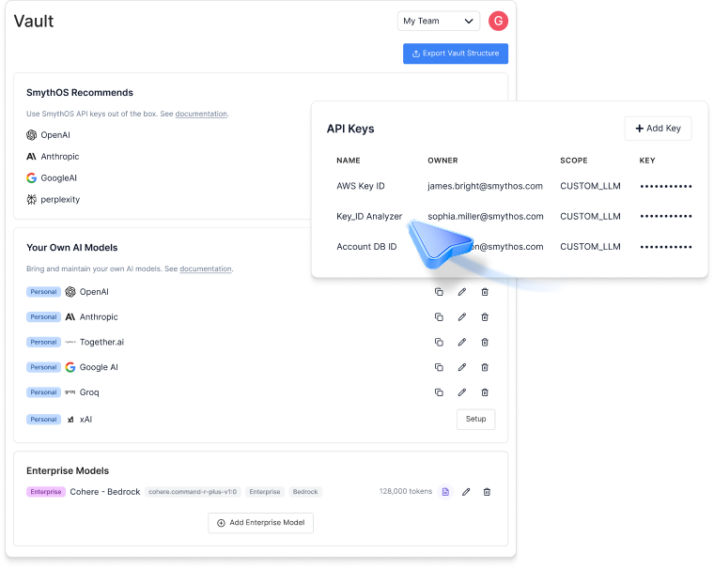Click the Add Key button

coord(658,128)
